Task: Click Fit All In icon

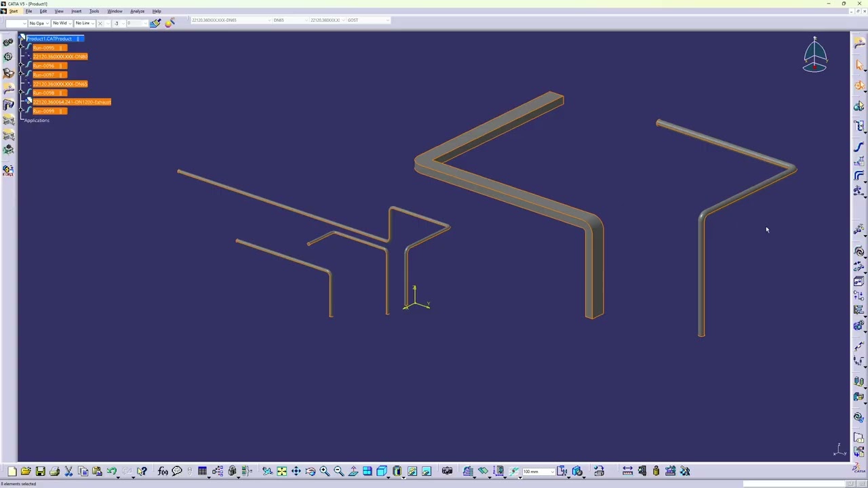Action: click(281, 471)
